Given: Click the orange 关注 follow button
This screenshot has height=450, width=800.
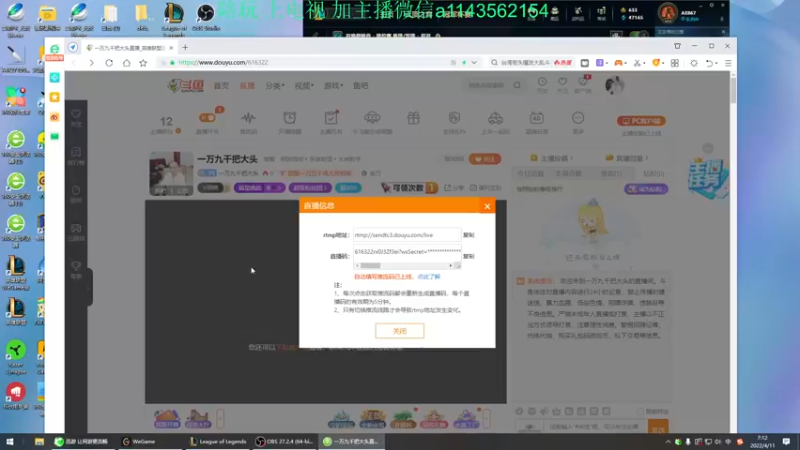Looking at the screenshot, I should (485, 159).
